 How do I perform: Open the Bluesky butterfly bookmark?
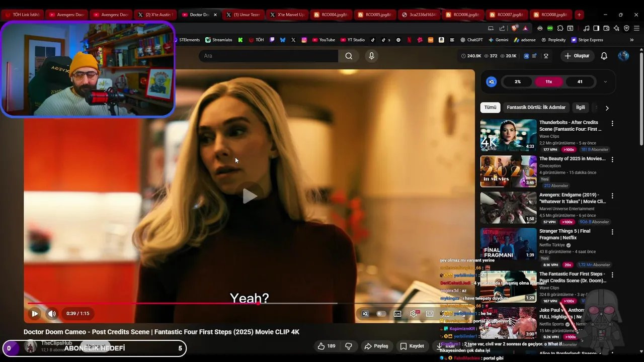click(283, 40)
